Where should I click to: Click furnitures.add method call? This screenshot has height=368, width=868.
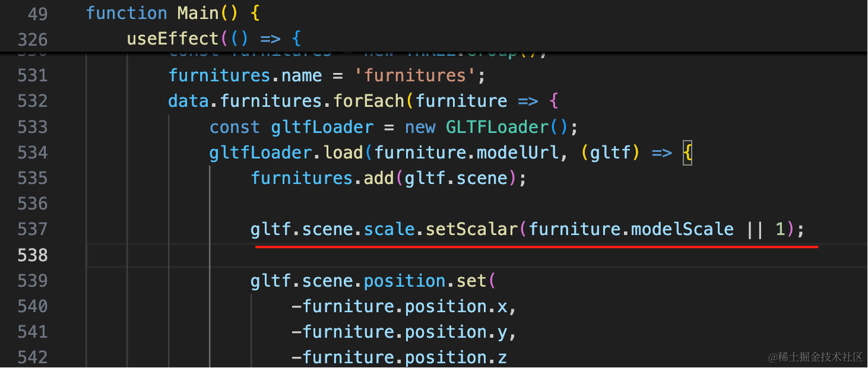coord(322,178)
